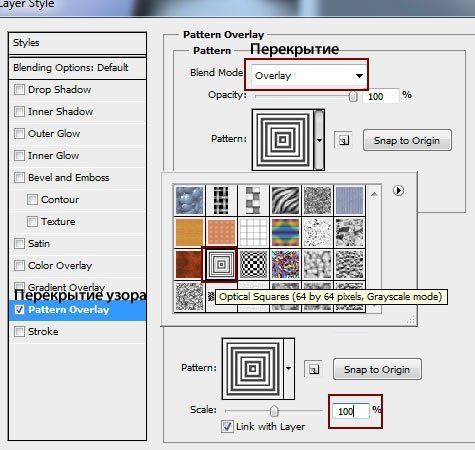Enable the Bevel and Emboss checkbox

[19, 177]
